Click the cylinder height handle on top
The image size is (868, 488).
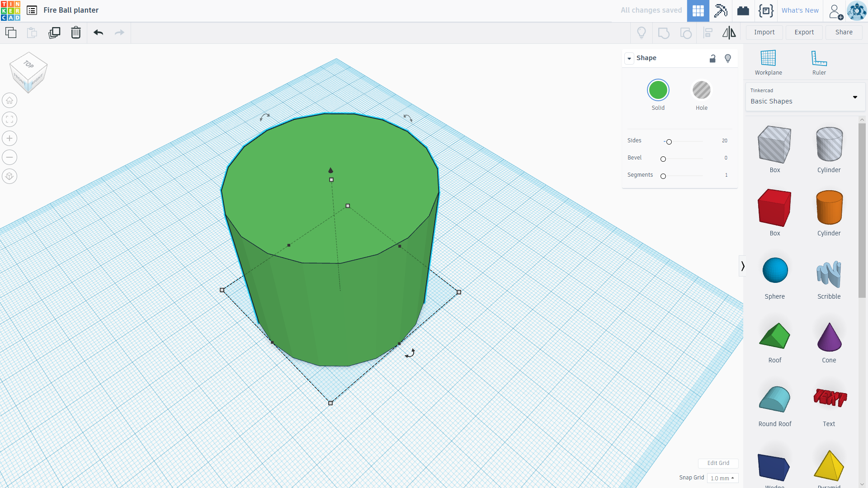point(331,180)
